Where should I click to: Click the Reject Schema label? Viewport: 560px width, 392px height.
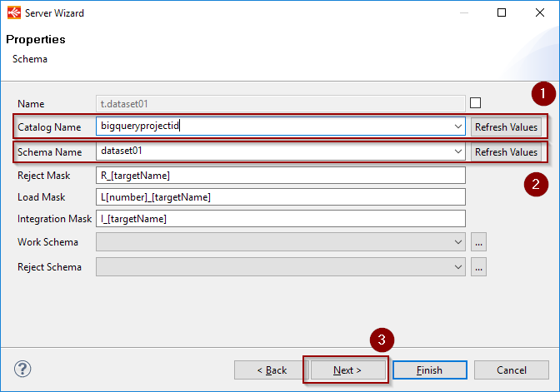tap(49, 267)
